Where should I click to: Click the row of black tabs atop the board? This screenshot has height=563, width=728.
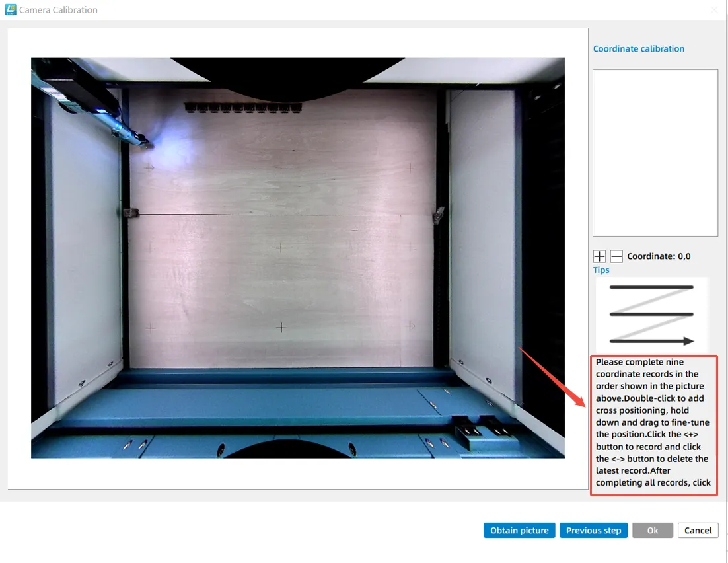tap(243, 106)
